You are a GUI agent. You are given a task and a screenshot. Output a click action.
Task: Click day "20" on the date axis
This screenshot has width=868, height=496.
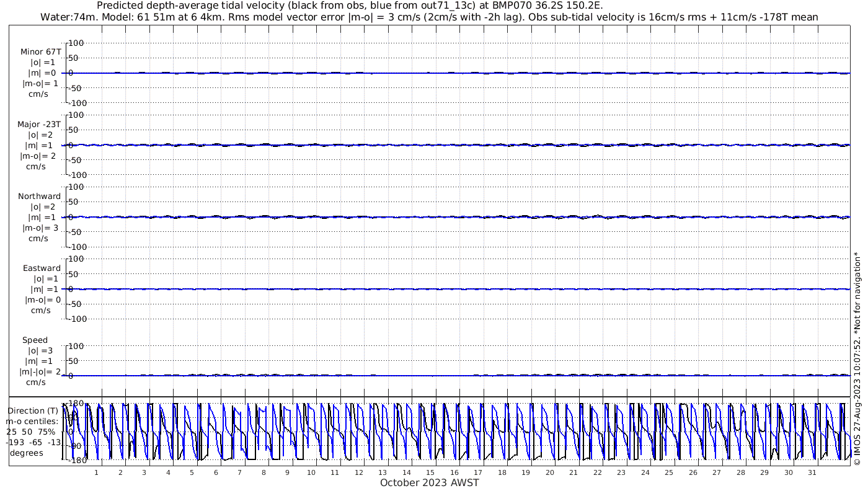point(550,472)
